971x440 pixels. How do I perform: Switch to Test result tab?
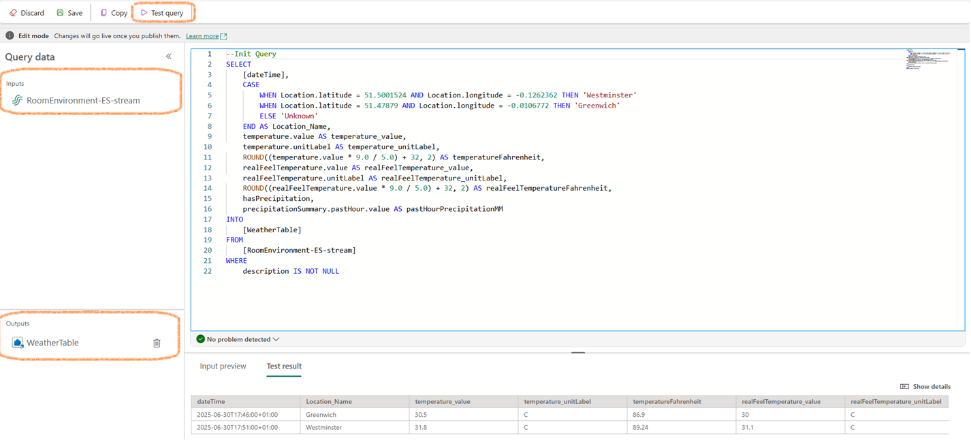coord(284,366)
